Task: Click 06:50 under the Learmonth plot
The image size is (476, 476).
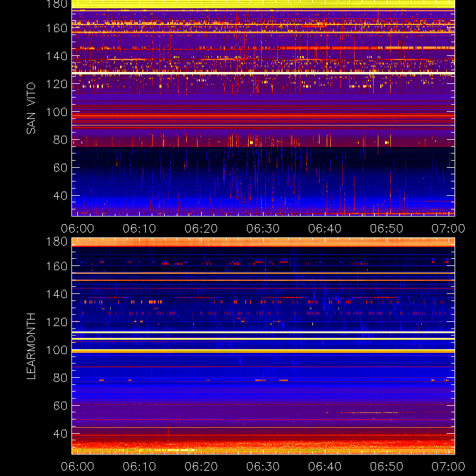Action: click(387, 466)
